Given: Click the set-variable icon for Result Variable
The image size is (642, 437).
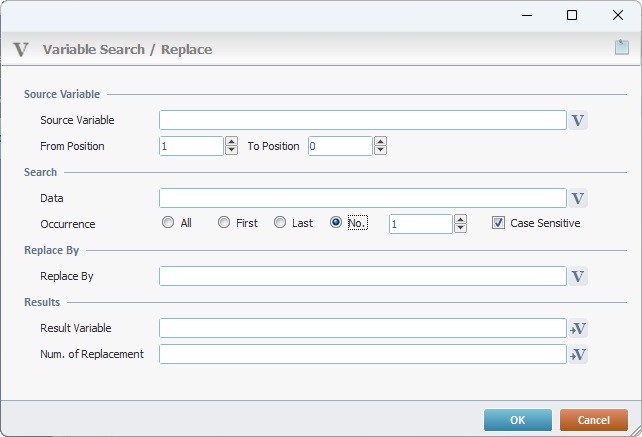Looking at the screenshot, I should [x=578, y=328].
